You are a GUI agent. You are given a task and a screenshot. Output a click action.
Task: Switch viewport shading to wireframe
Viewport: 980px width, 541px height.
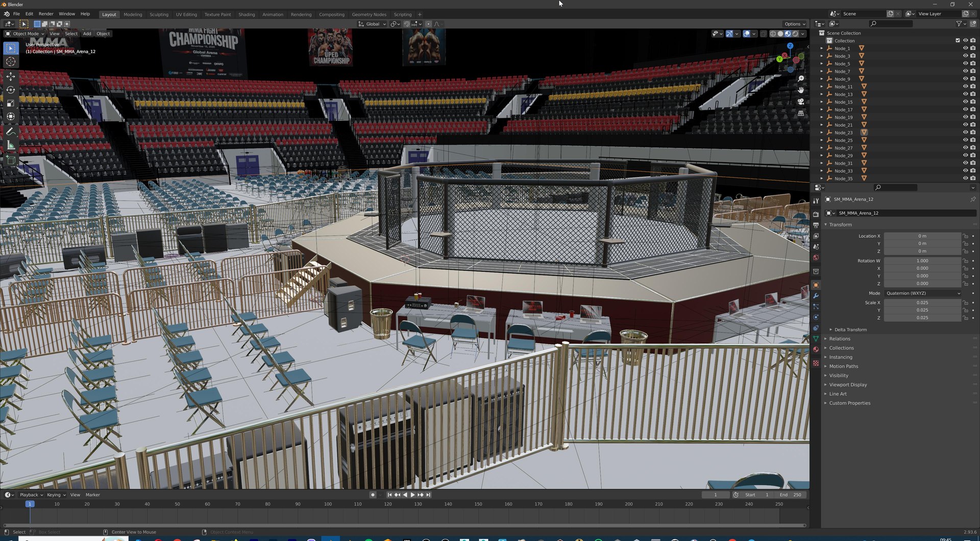[773, 34]
